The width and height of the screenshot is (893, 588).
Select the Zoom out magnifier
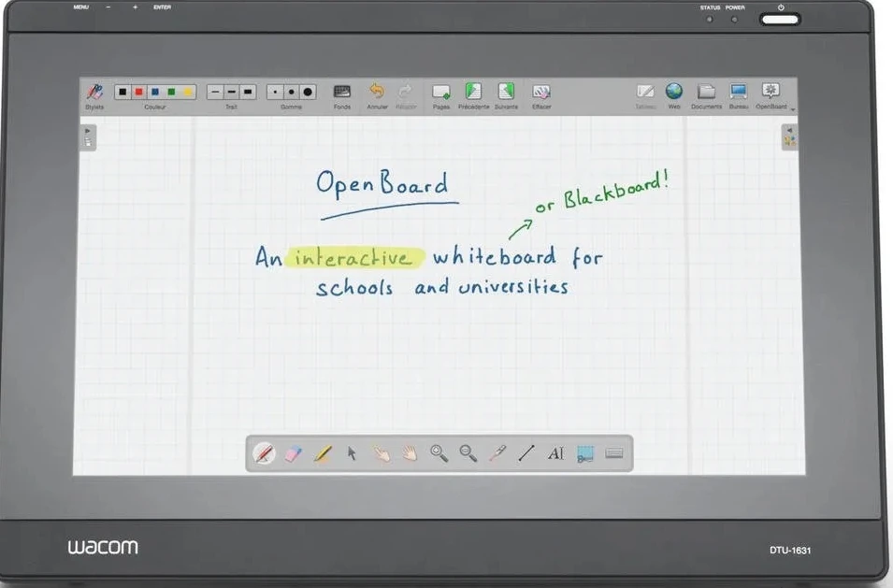click(468, 453)
